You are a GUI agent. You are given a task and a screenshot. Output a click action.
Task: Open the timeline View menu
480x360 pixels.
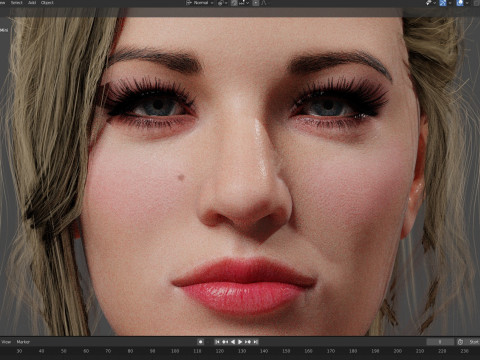click(6, 342)
